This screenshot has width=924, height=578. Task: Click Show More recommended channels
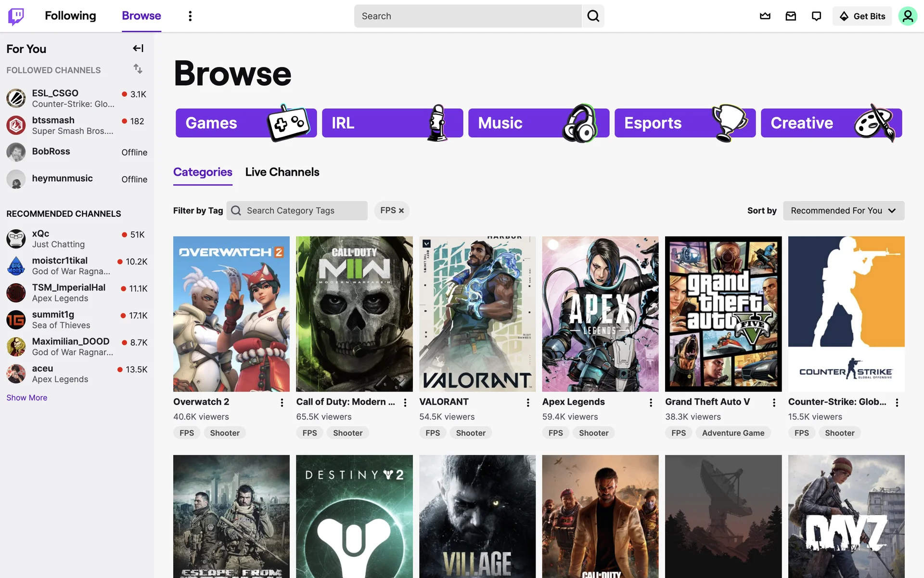pos(26,397)
